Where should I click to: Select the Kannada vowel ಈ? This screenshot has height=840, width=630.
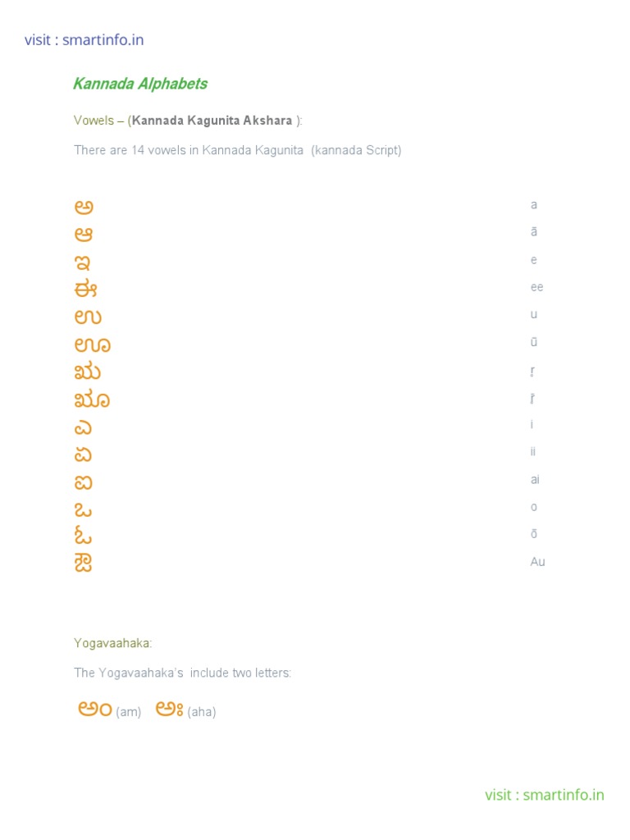point(86,289)
